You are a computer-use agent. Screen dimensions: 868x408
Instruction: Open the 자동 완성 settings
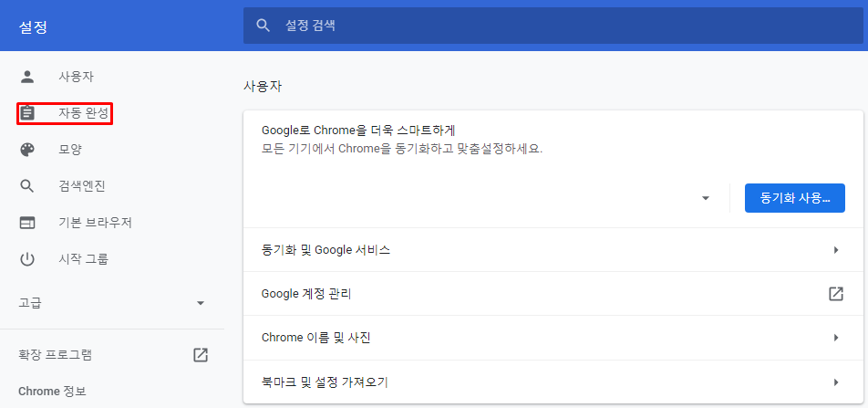coord(82,113)
